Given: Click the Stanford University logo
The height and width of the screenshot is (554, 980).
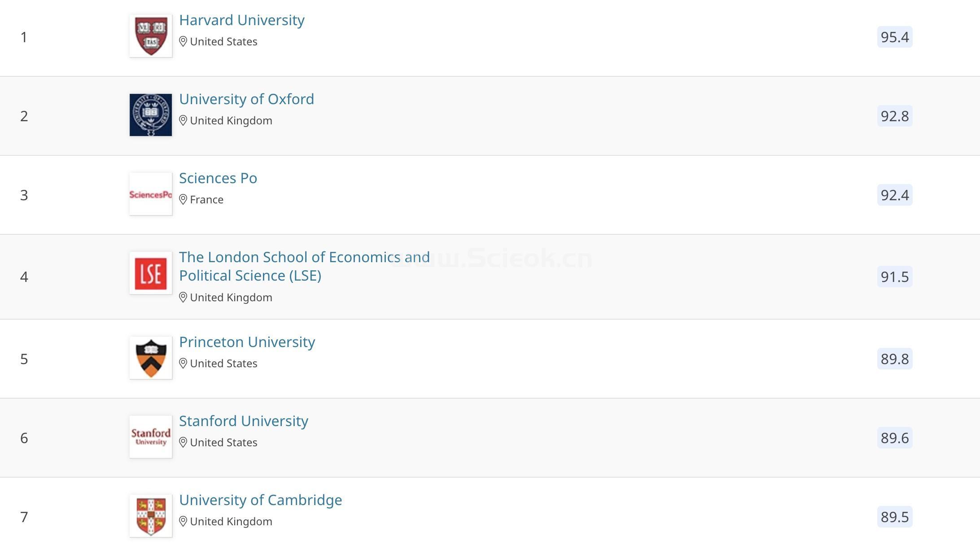Looking at the screenshot, I should pyautogui.click(x=151, y=437).
